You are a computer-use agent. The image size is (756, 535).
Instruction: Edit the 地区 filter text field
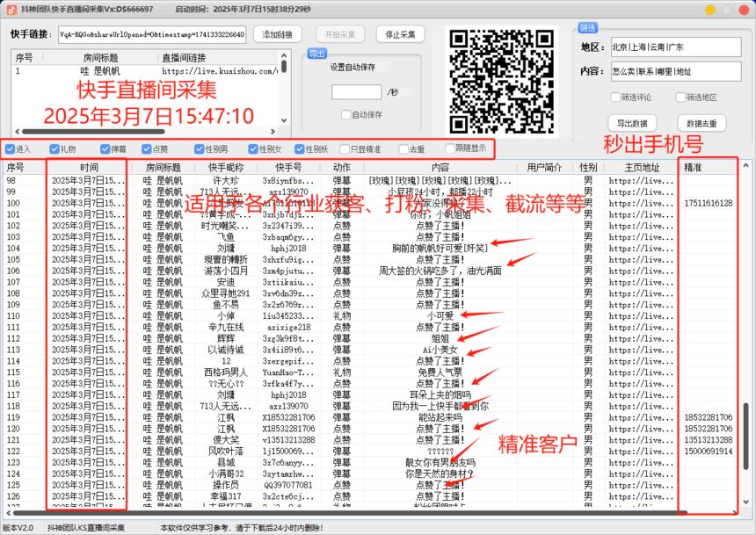click(676, 47)
